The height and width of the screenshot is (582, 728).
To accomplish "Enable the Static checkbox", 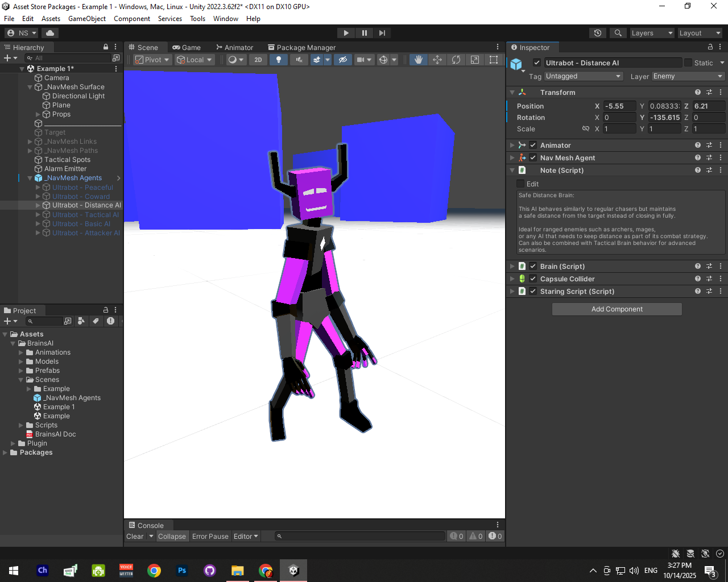I will click(x=688, y=63).
